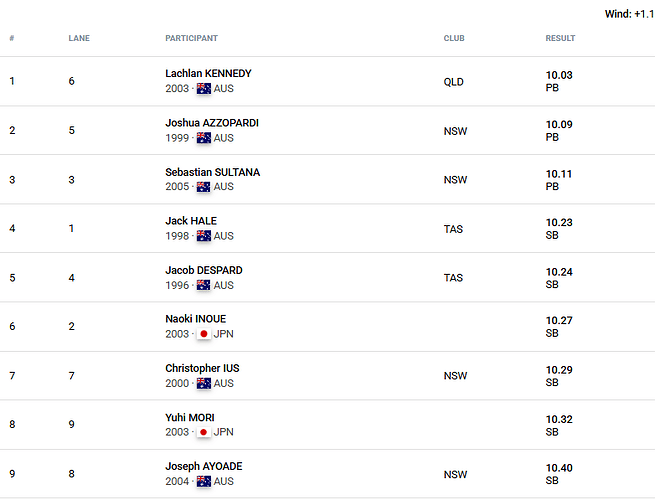
Task: Click Japanese flag beside Naoki Inoue
Action: 204,334
